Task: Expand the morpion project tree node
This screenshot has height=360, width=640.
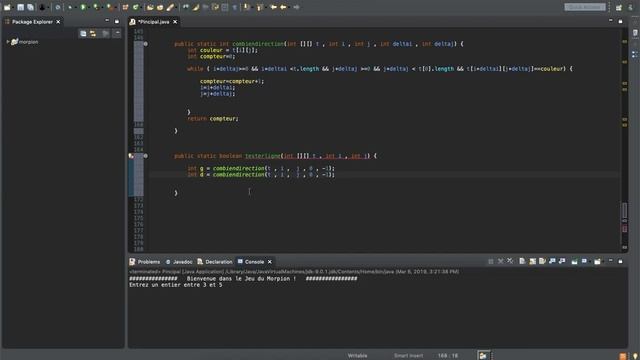Action: click(8, 42)
